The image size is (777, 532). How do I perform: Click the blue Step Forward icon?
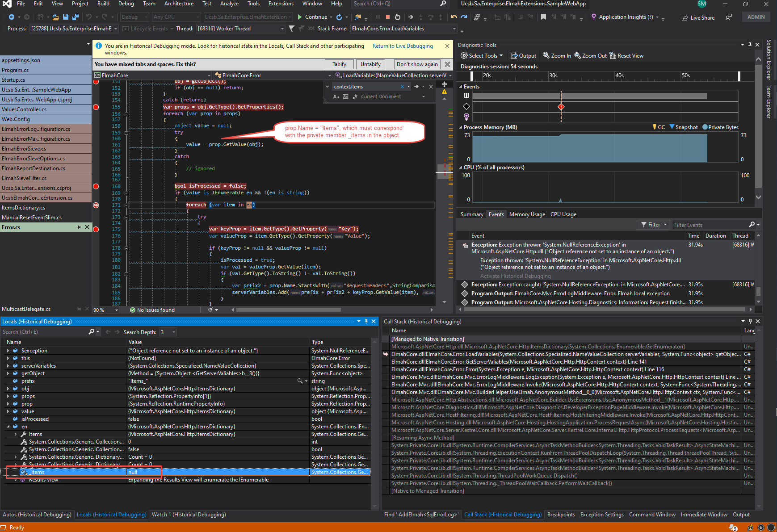tap(464, 17)
